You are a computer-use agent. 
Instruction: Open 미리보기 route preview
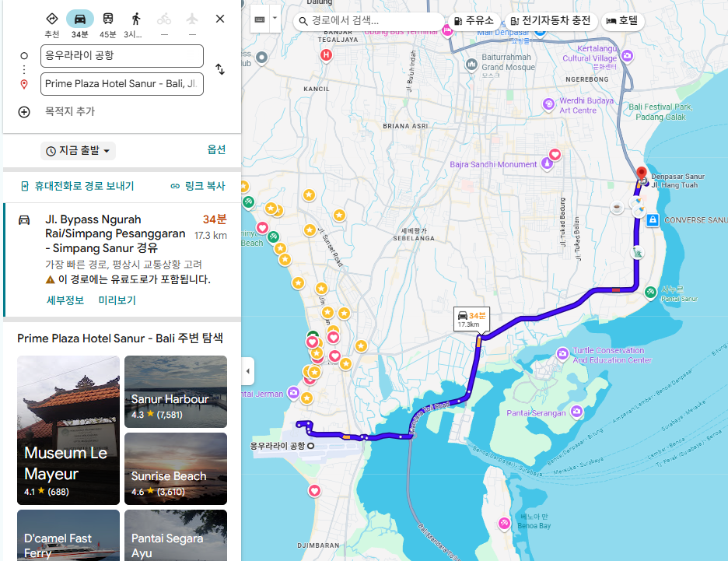pos(117,300)
